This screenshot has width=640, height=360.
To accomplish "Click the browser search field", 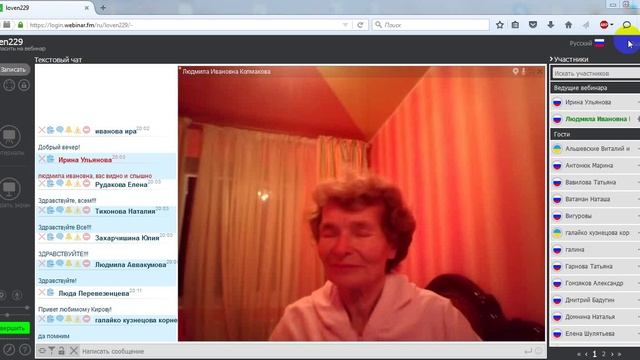I will click(431, 25).
